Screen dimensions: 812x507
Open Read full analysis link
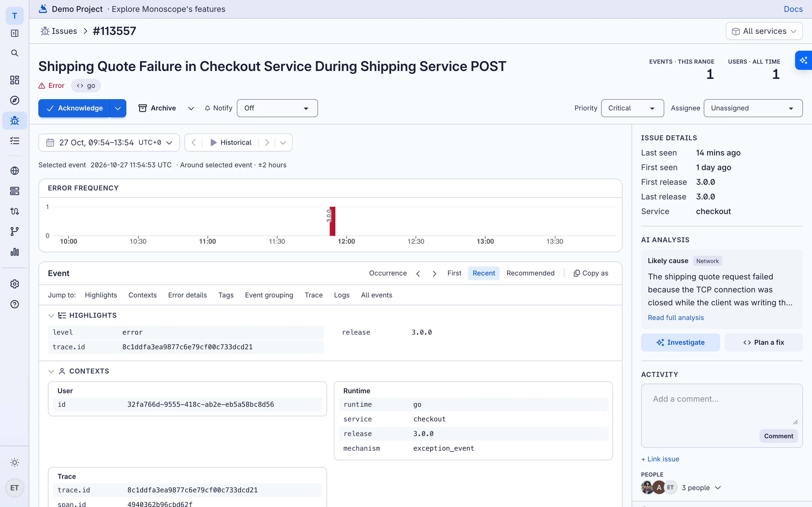coord(676,317)
